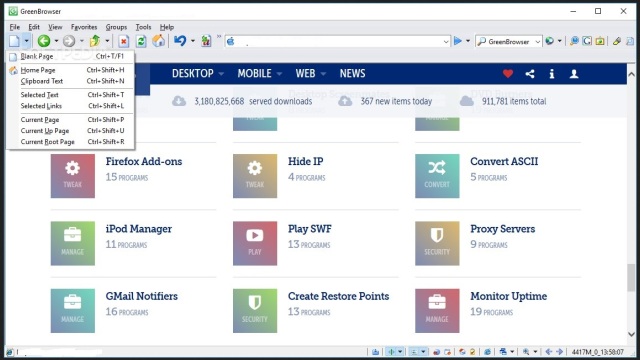
Task: Open the Favorites menu
Action: (x=84, y=27)
